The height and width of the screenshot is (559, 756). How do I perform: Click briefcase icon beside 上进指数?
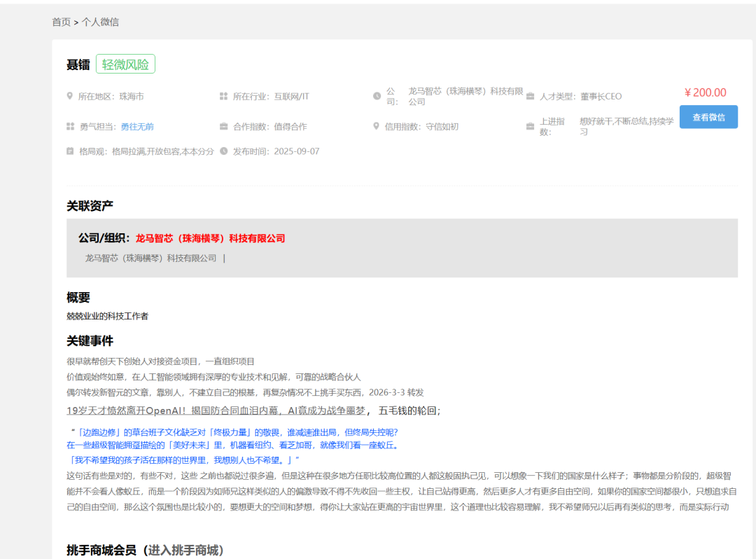pos(530,126)
